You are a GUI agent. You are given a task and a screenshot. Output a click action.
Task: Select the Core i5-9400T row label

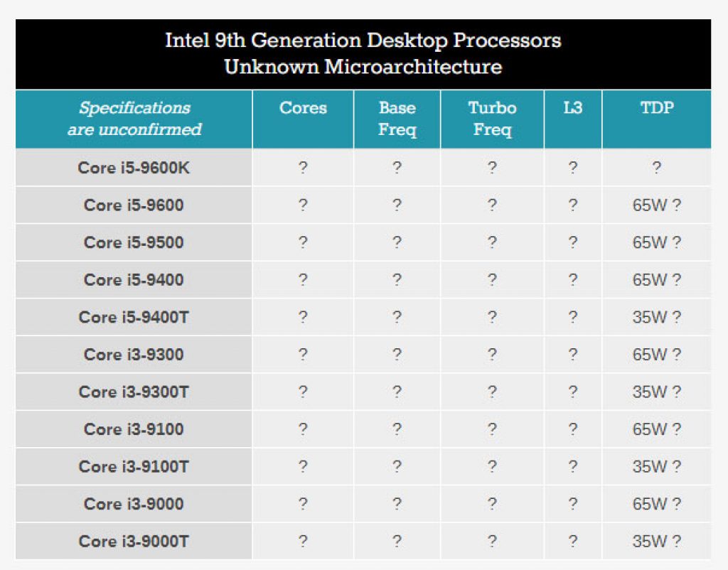(x=133, y=317)
